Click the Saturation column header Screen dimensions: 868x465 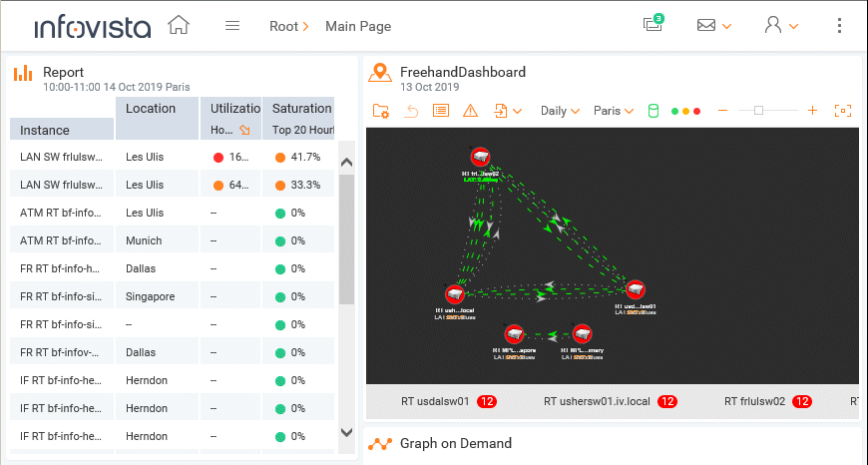(x=298, y=109)
